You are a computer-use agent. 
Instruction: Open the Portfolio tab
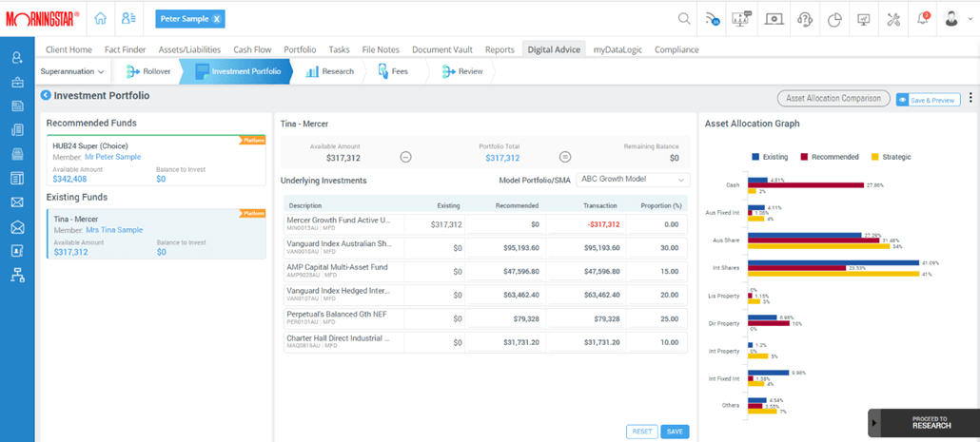coord(300,49)
